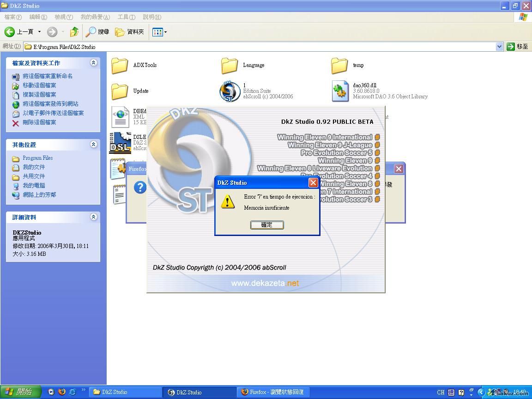The image size is (532, 399).
Task: Switch to DkZ Studio application taskbar button
Action: point(199,392)
